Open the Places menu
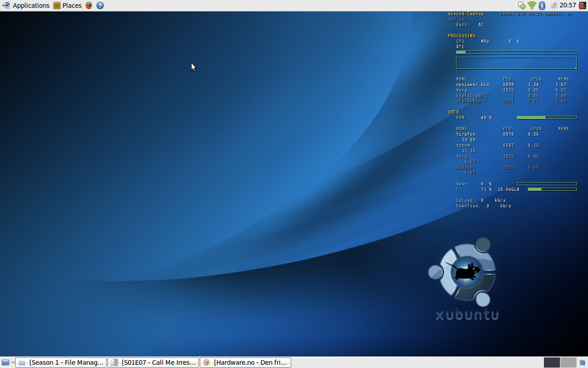Viewport: 588px width, 368px height. [68, 6]
